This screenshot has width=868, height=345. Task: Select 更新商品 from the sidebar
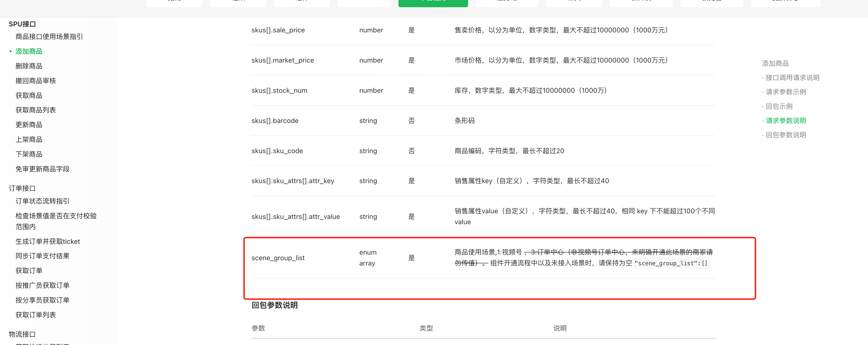tap(29, 125)
